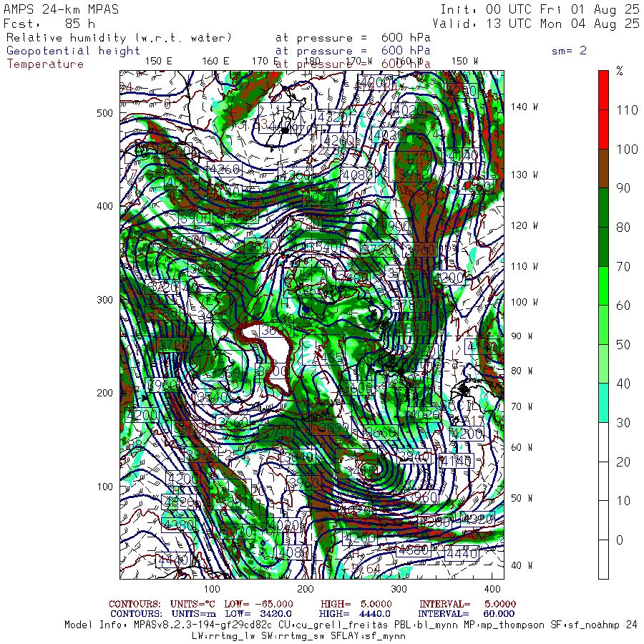Click the 'PBL:bl_mynn' text
The width and height of the screenshot is (644, 644).
(x=426, y=625)
